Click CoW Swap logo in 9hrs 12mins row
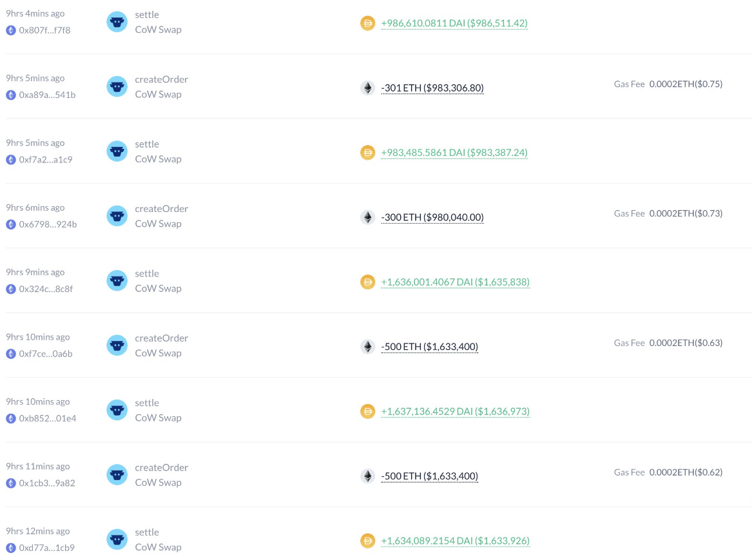The width and height of the screenshot is (752, 560). (117, 540)
